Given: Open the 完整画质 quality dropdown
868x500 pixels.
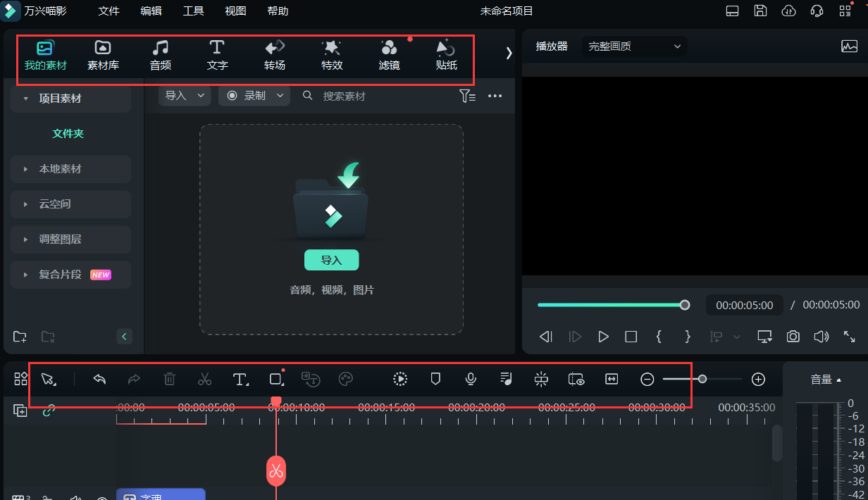Looking at the screenshot, I should [x=633, y=46].
